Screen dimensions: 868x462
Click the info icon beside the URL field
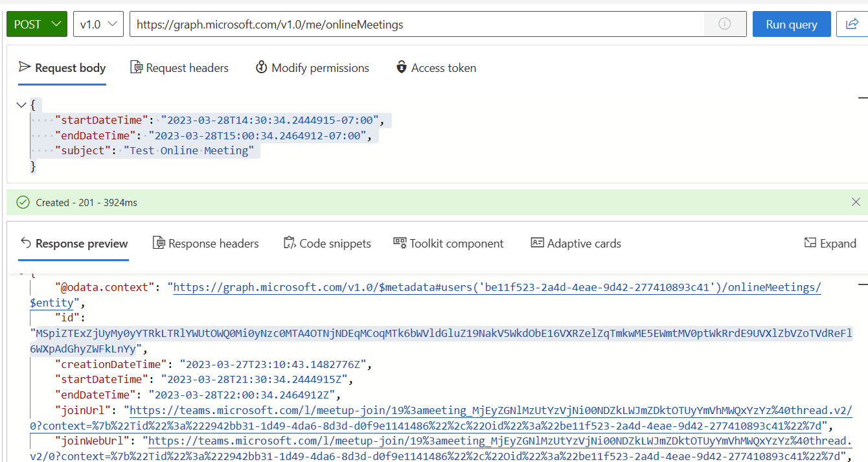coord(725,23)
